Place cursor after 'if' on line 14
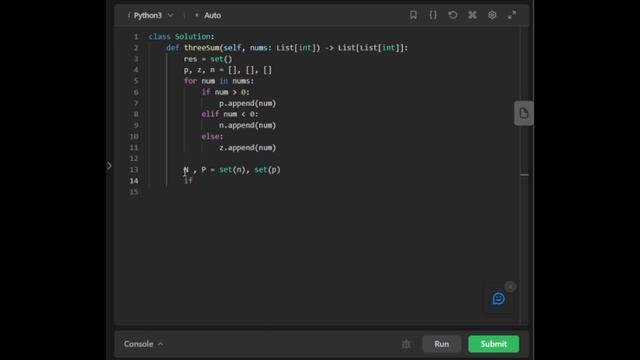The width and height of the screenshot is (640, 360). click(193, 181)
